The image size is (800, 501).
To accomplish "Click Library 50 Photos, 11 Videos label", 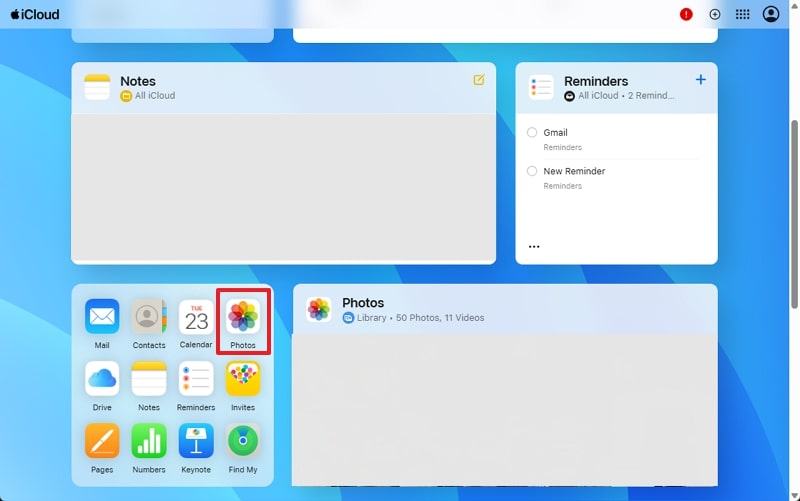I will tap(413, 317).
